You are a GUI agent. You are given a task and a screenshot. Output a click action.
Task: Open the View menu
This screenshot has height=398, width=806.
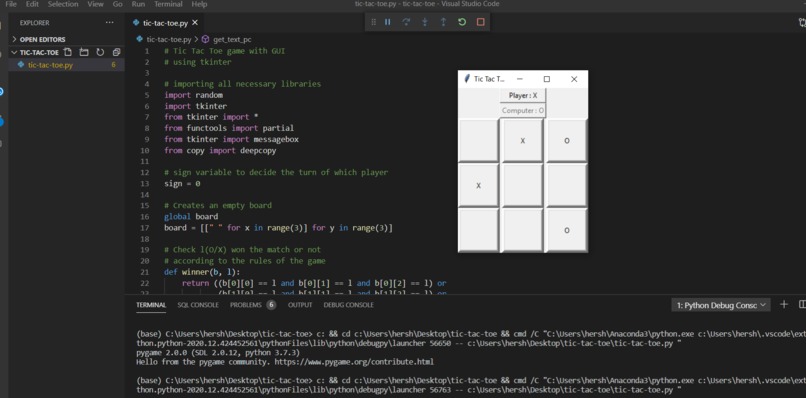pyautogui.click(x=95, y=4)
